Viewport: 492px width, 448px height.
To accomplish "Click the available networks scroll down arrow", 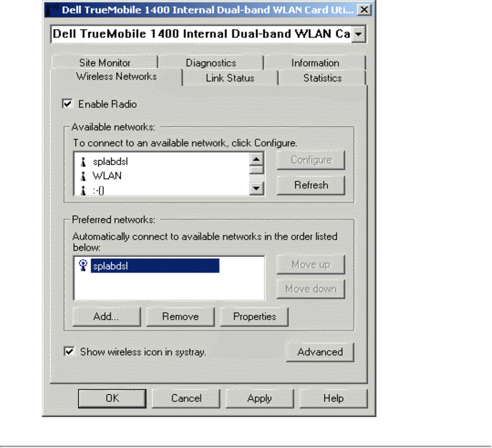I will 256,188.
